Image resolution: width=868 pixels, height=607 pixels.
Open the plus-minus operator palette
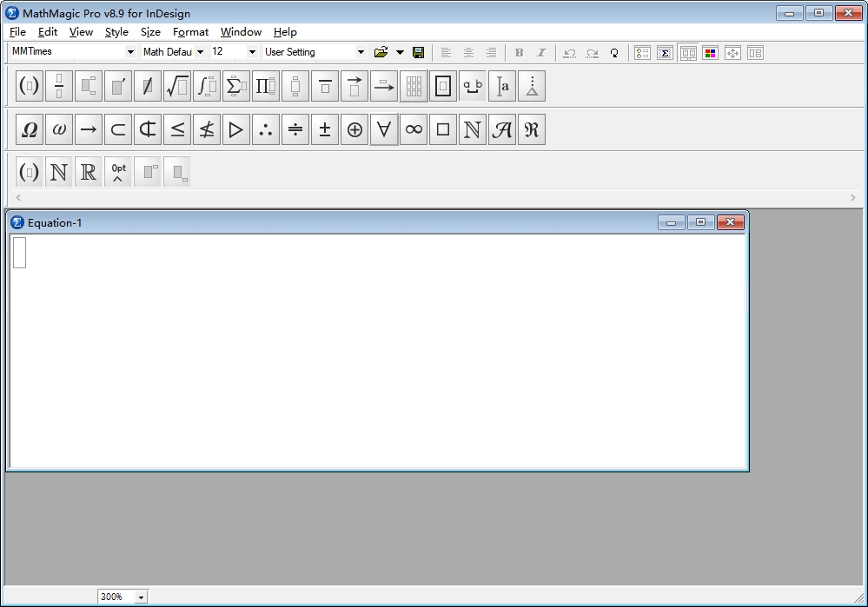pos(325,129)
